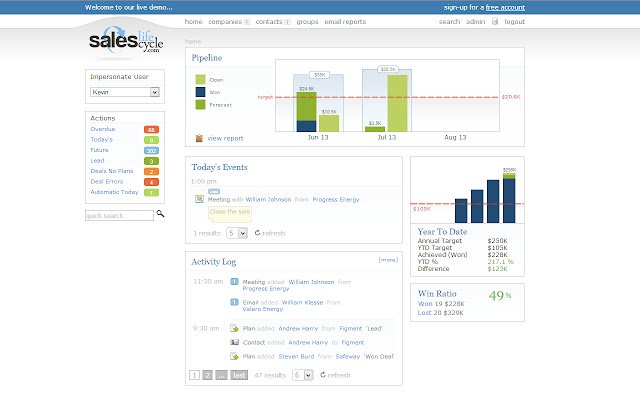Image resolution: width=640 pixels, height=400 pixels.
Task: Click the Contact added card icon
Action: pyautogui.click(x=234, y=342)
